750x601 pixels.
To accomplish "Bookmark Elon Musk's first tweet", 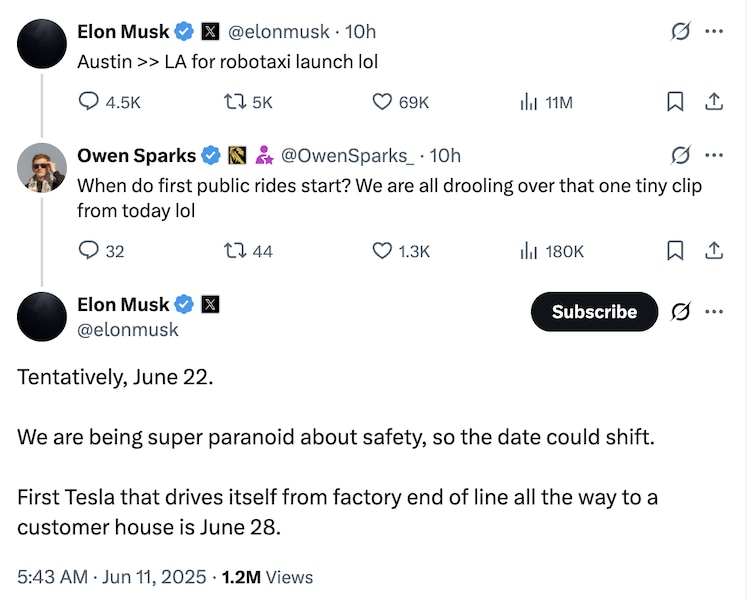I will 675,101.
